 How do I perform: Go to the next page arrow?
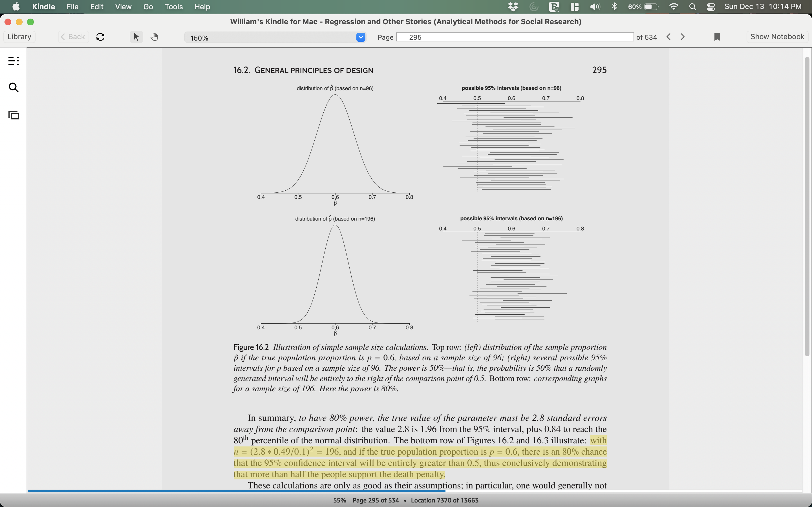[683, 37]
